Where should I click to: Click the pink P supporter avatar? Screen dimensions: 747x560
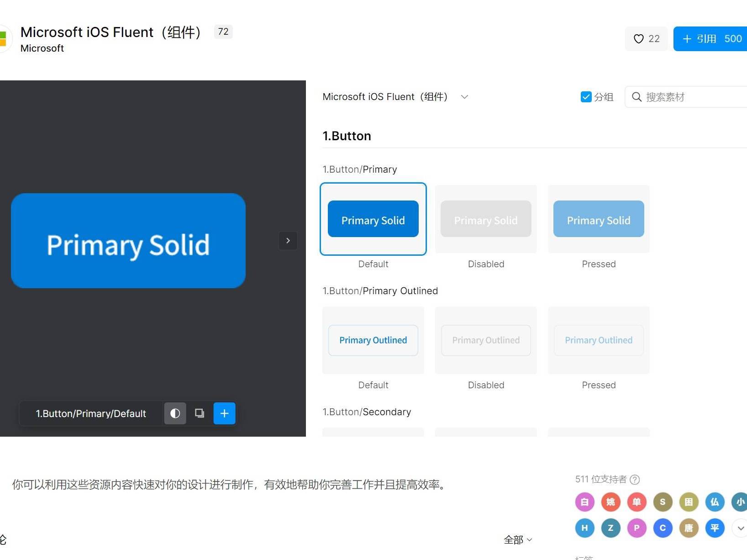[637, 528]
